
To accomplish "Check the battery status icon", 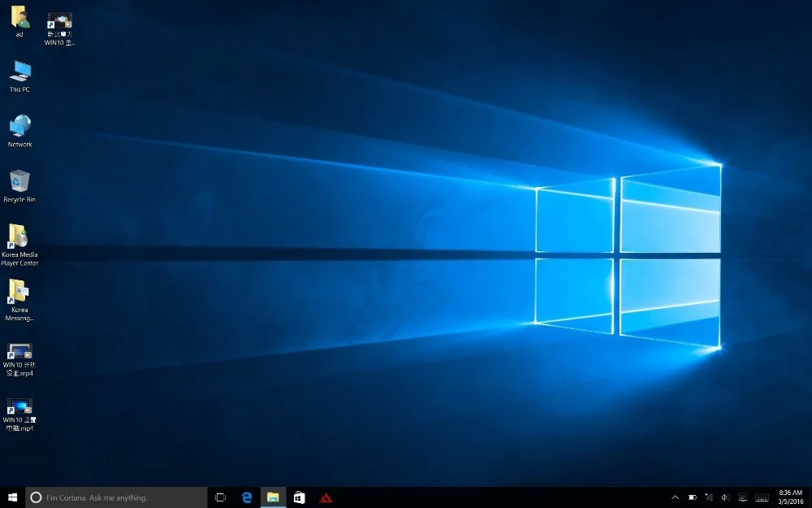I will click(693, 497).
